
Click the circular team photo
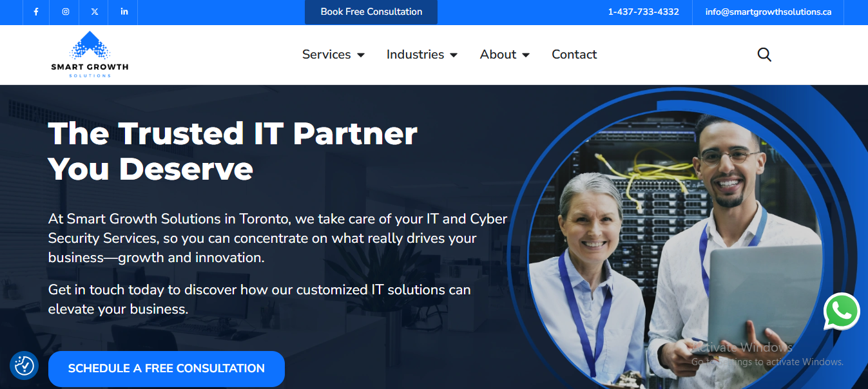tap(676, 251)
